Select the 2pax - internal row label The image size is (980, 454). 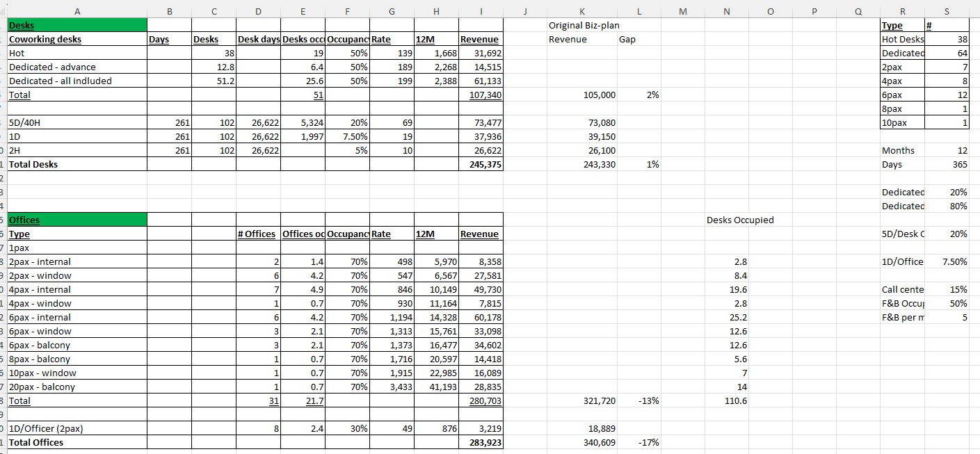pyautogui.click(x=77, y=261)
